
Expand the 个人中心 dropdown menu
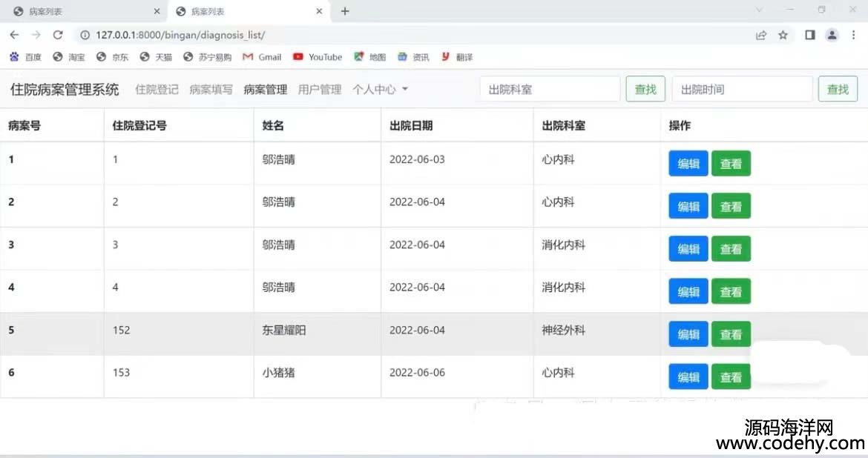point(381,90)
